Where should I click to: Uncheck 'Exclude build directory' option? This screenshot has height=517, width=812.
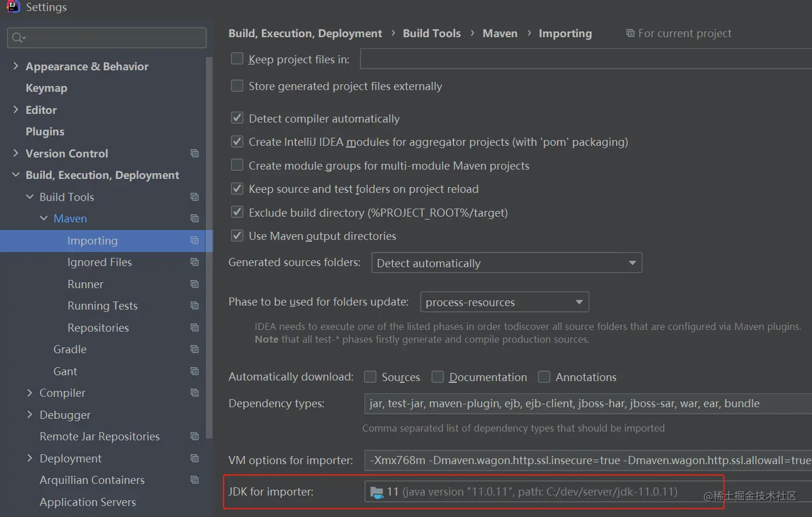tap(237, 212)
